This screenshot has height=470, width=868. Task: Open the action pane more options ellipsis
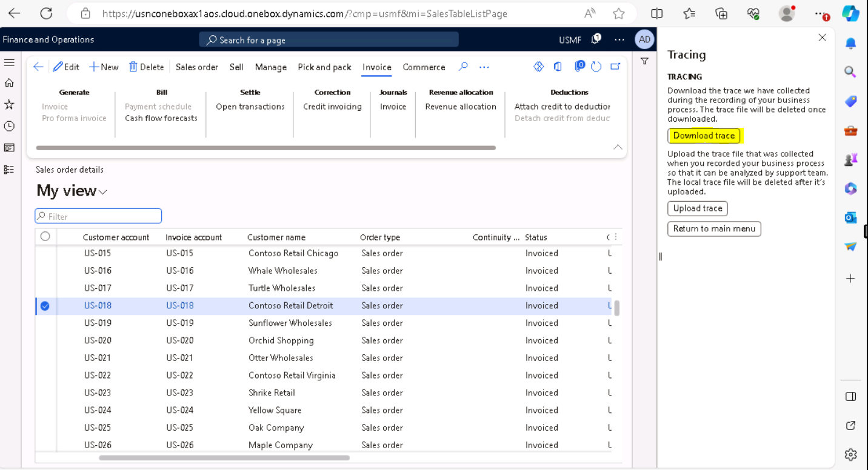pos(484,67)
